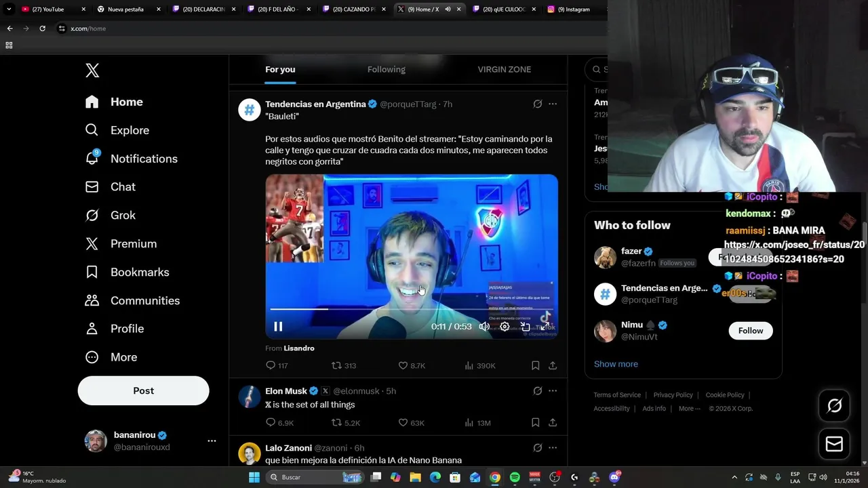Reply to the Tendencias en Argentina post
Screen dimensions: 868x488
point(277,365)
